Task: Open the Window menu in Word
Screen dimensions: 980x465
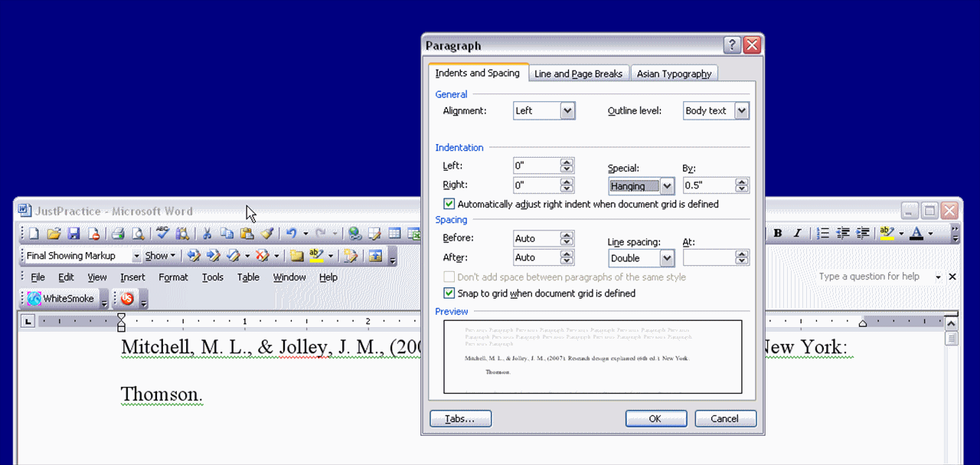Action: pyautogui.click(x=289, y=277)
